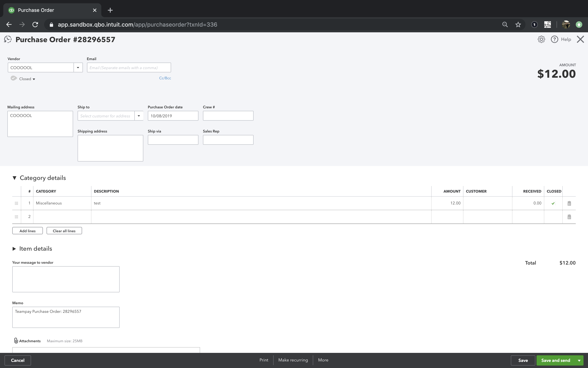Viewport: 588px width, 368px height.
Task: Open a new browser tab
Action: tap(110, 10)
